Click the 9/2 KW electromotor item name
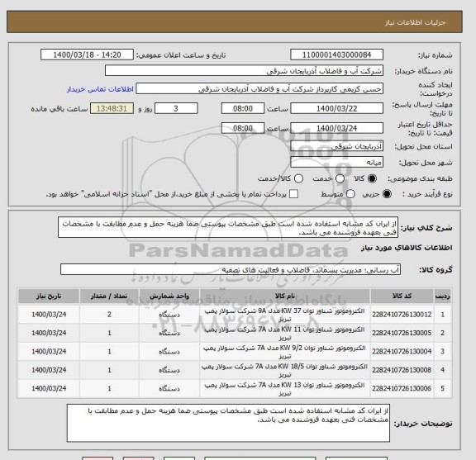The height and width of the screenshot is (460, 476). [x=285, y=351]
